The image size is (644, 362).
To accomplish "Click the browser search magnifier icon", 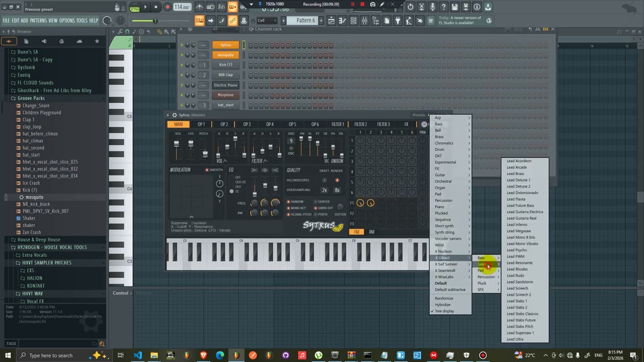I will (x=102, y=344).
